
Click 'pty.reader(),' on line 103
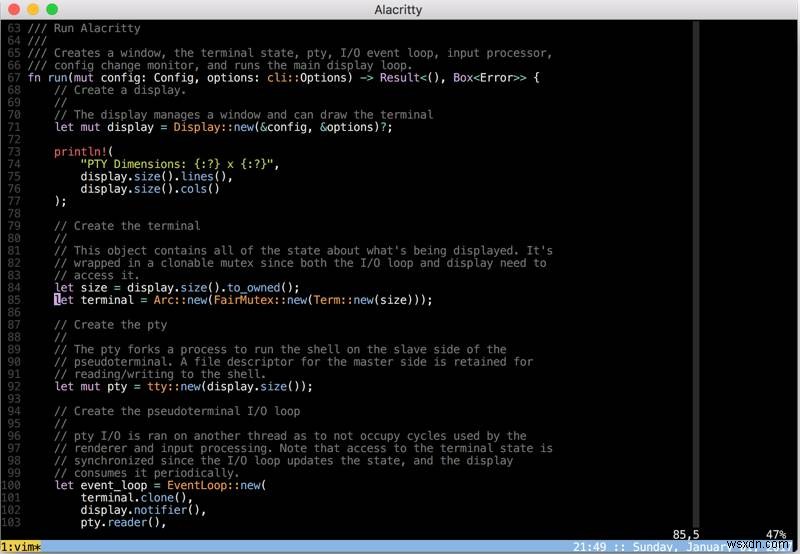123,522
